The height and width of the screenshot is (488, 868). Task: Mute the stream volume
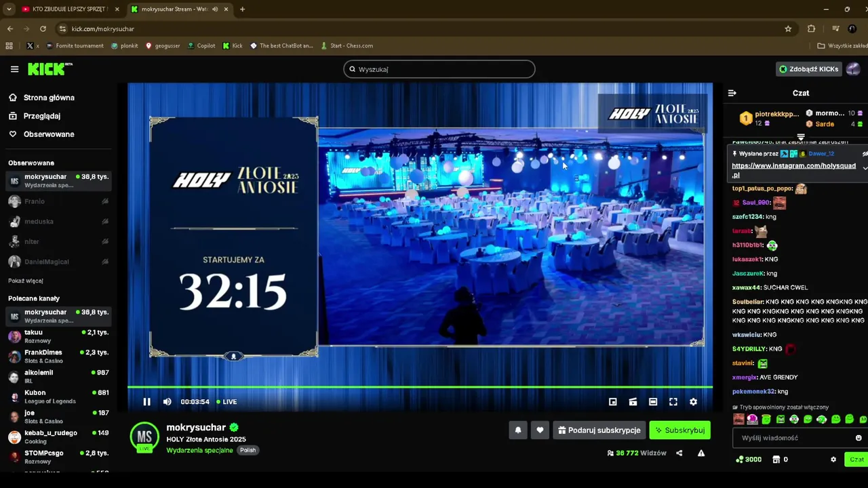[167, 402]
